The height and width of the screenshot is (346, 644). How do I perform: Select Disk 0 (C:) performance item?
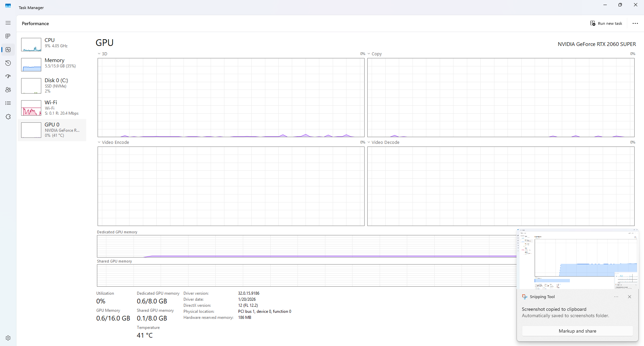click(52, 86)
